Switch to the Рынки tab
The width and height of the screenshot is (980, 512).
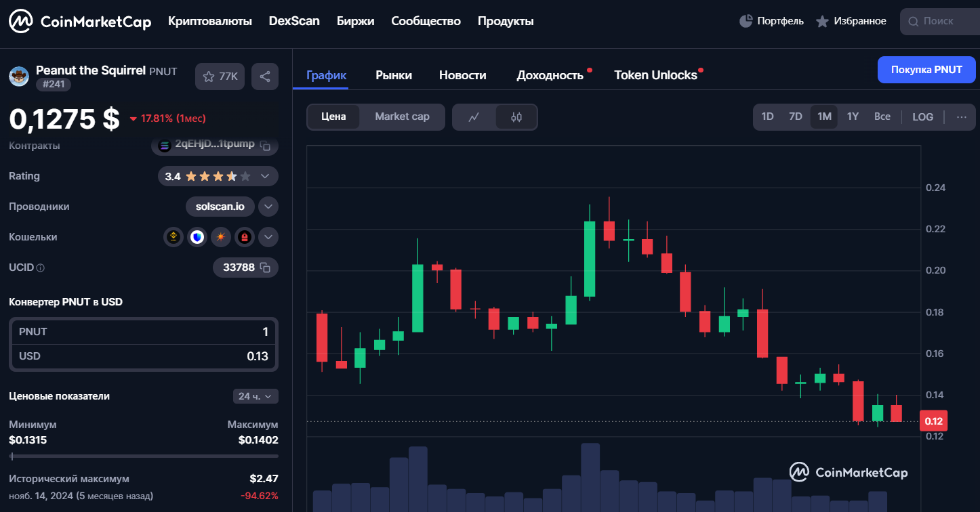(x=394, y=75)
